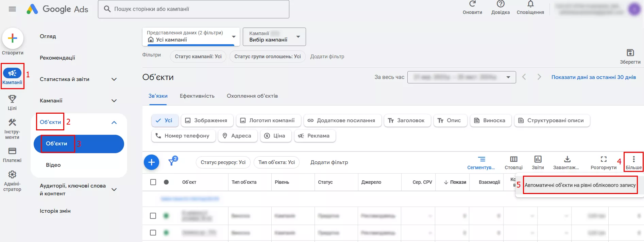Select automatic account-level assets menu item
The image size is (644, 242).
[580, 185]
